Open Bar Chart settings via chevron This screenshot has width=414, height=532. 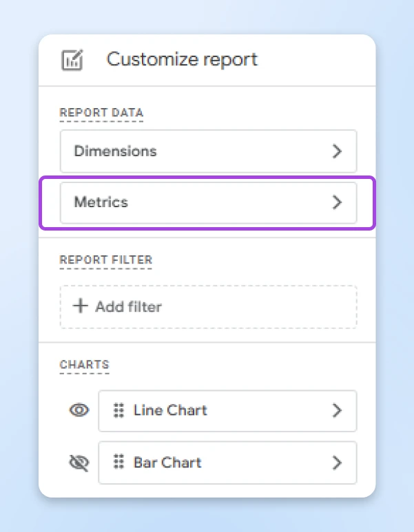(x=337, y=462)
